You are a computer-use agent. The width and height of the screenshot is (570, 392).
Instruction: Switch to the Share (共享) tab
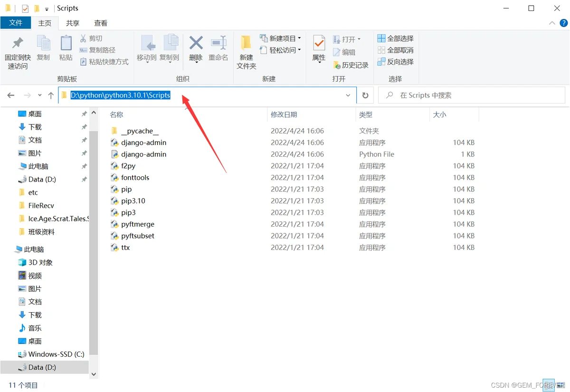tap(73, 23)
